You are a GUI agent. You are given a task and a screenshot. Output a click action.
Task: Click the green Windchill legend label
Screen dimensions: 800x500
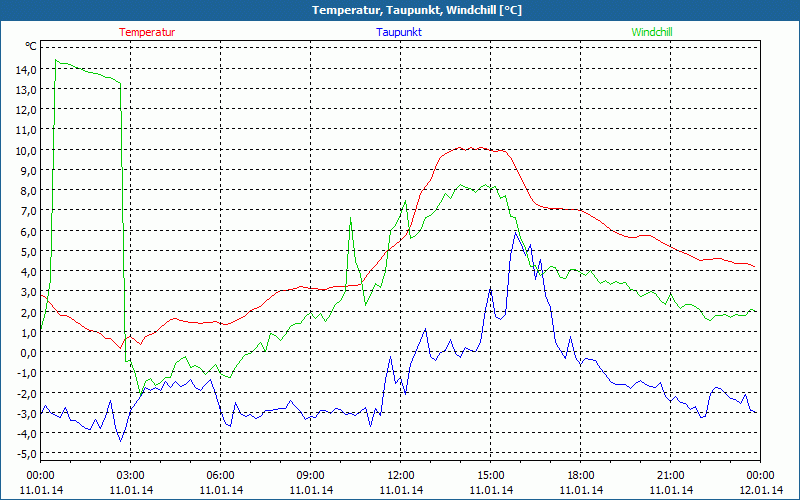click(652, 32)
